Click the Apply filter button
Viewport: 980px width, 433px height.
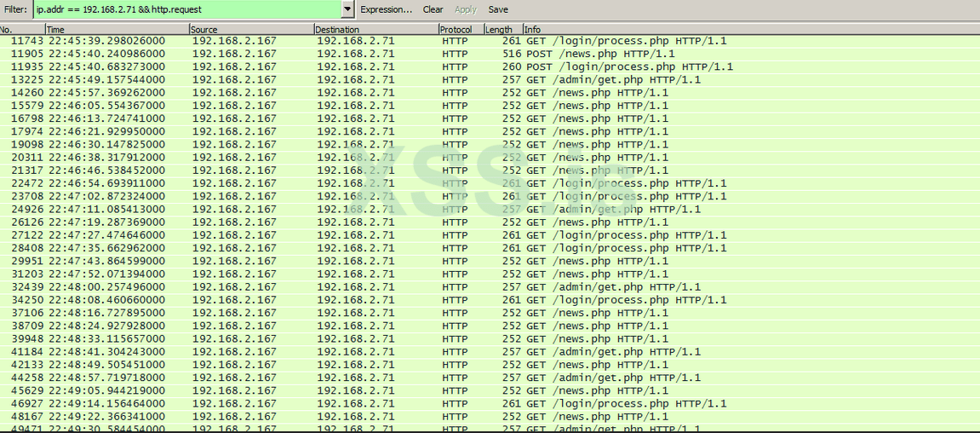pyautogui.click(x=465, y=9)
